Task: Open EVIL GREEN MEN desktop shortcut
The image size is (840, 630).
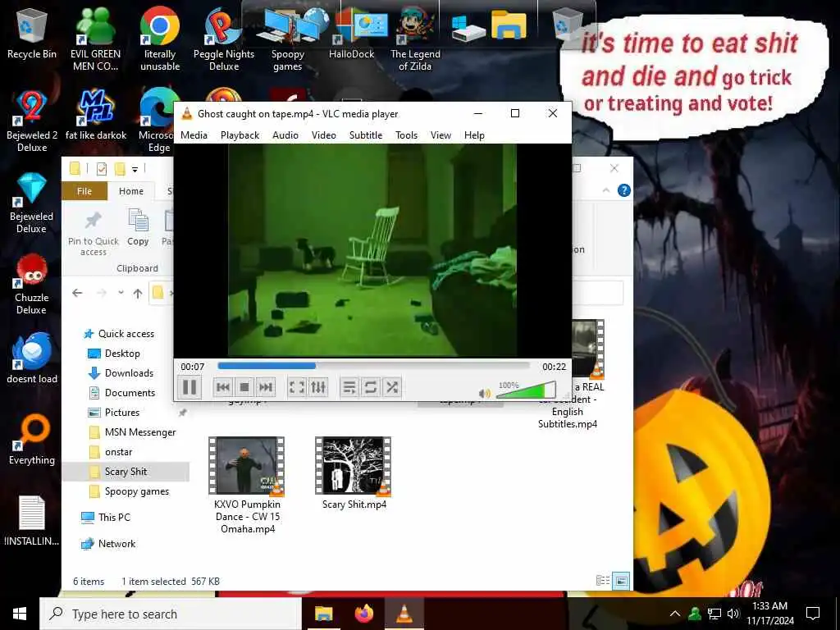Action: coord(95,39)
